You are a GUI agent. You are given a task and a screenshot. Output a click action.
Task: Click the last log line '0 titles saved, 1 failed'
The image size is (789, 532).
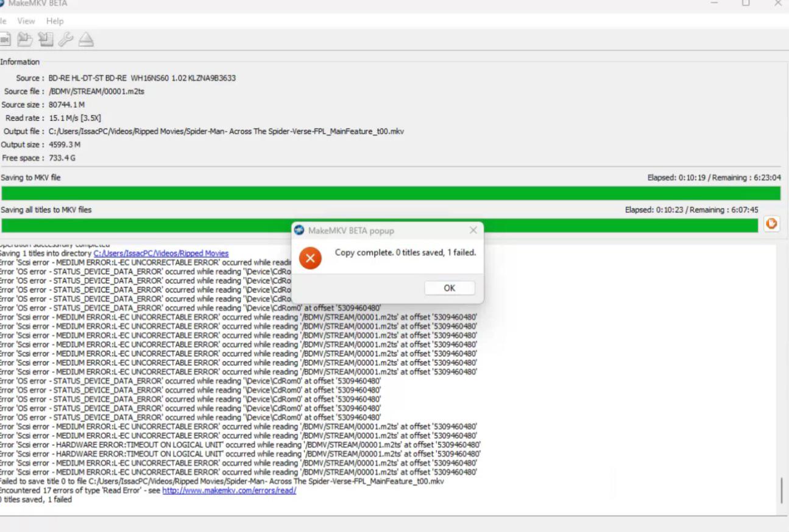36,500
